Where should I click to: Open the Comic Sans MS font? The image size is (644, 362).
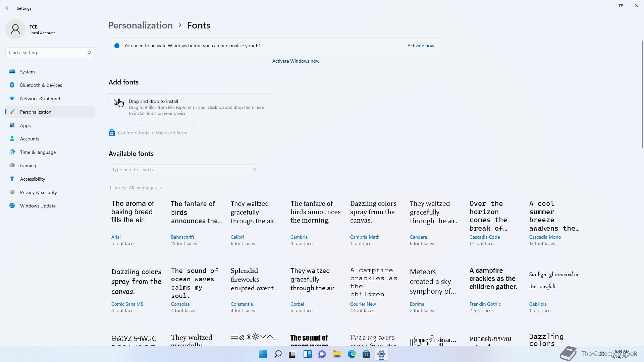(136, 290)
